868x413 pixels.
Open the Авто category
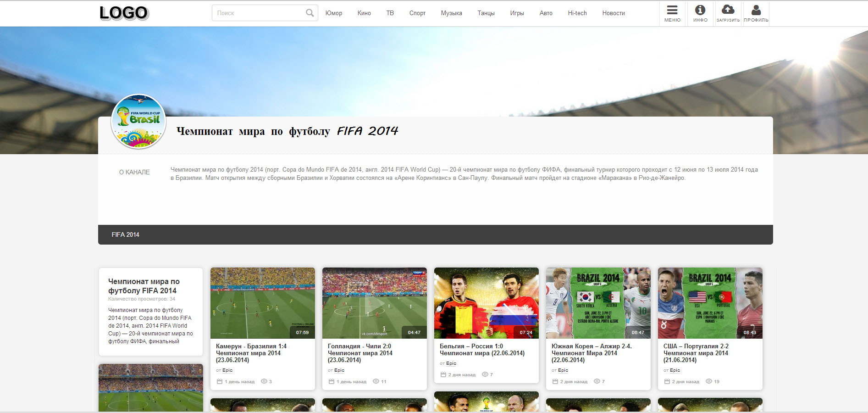pyautogui.click(x=546, y=13)
